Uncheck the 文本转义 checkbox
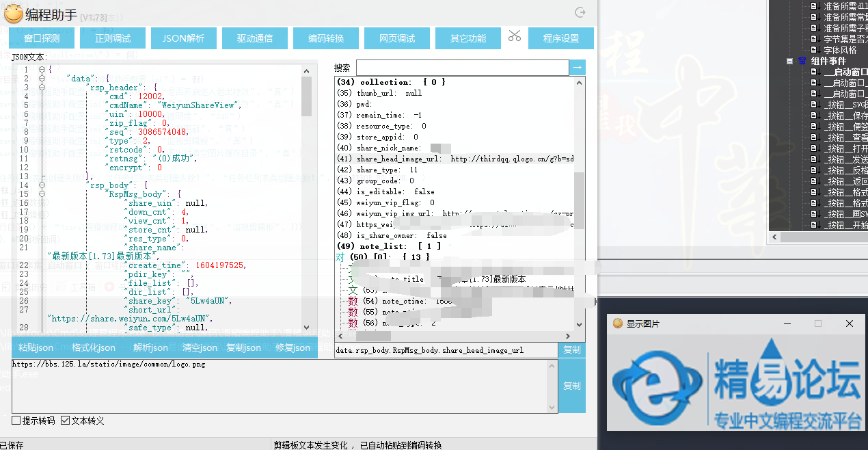Viewport: 868px width, 450px height. (66, 421)
